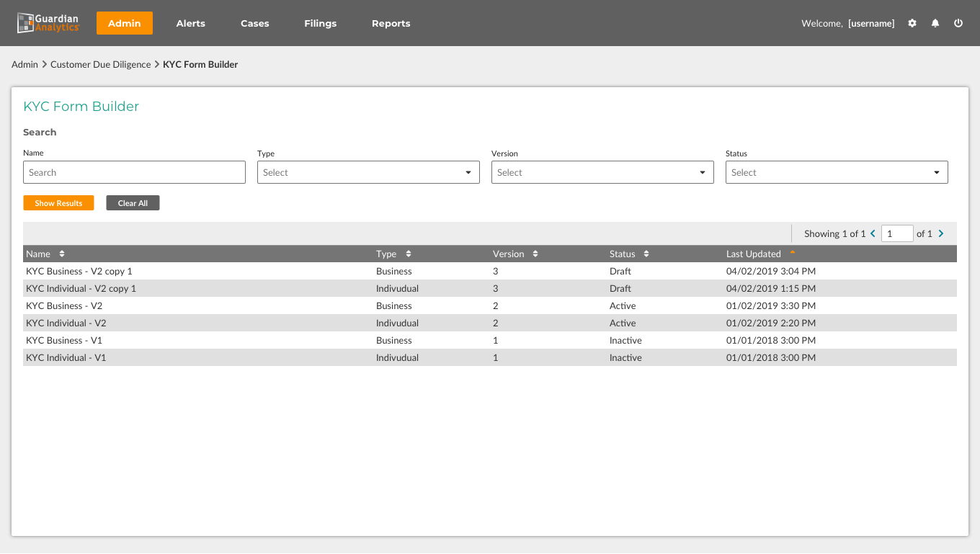Follow the Admin breadcrumb link
Viewport: 980px width, 554px height.
coord(24,64)
